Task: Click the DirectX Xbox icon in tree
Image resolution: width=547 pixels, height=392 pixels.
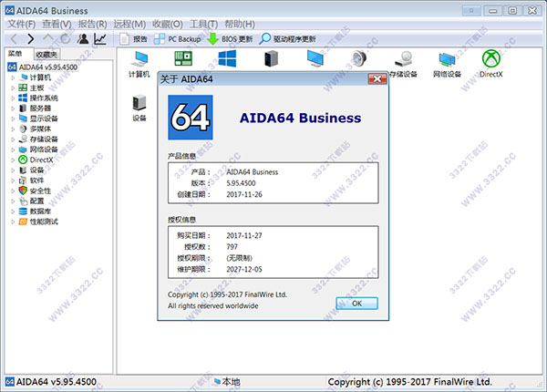Action: 23,160
